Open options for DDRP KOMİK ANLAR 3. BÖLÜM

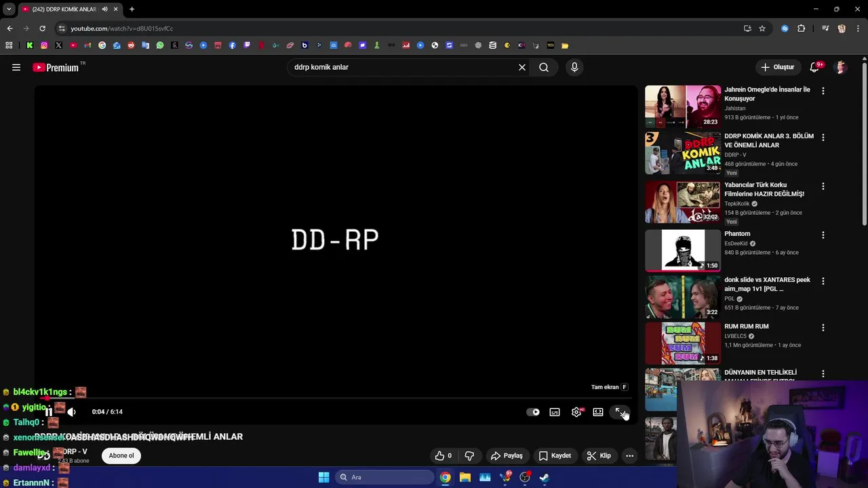coord(823,137)
